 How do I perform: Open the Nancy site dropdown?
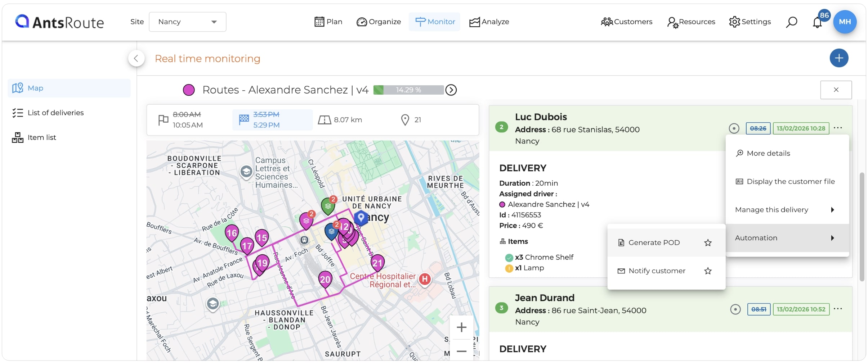coord(188,22)
